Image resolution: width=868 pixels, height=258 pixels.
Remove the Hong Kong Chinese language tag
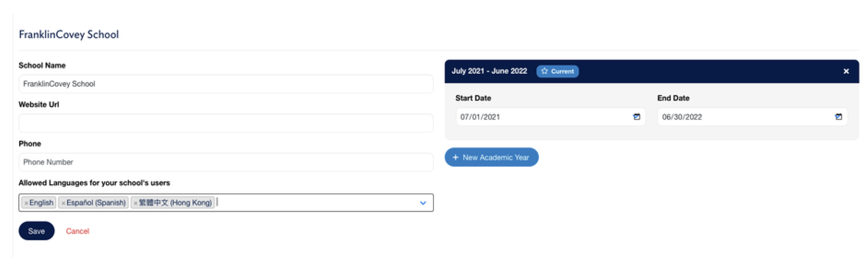coord(136,203)
